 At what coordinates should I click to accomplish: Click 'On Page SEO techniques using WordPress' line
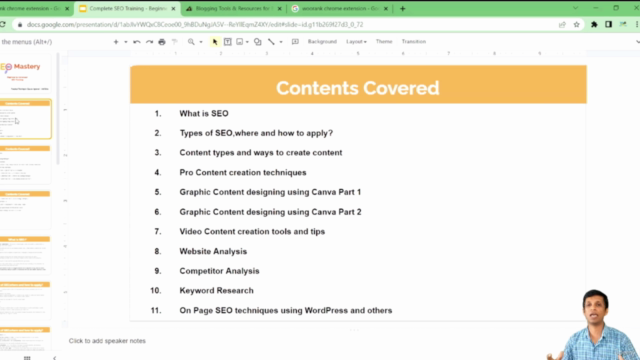pyautogui.click(x=286, y=311)
